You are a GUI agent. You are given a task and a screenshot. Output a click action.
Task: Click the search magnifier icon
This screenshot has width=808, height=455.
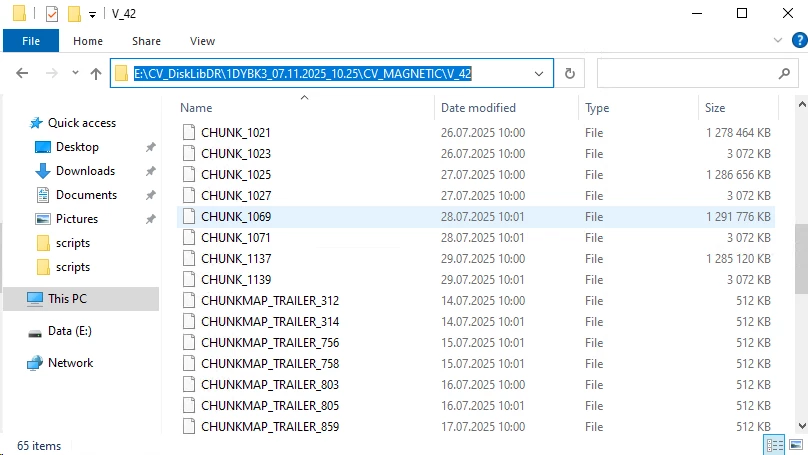pyautogui.click(x=784, y=73)
